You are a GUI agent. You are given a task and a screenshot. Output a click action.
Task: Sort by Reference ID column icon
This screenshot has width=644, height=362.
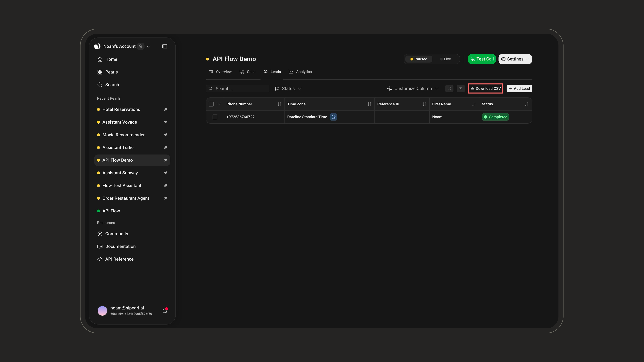click(x=424, y=104)
